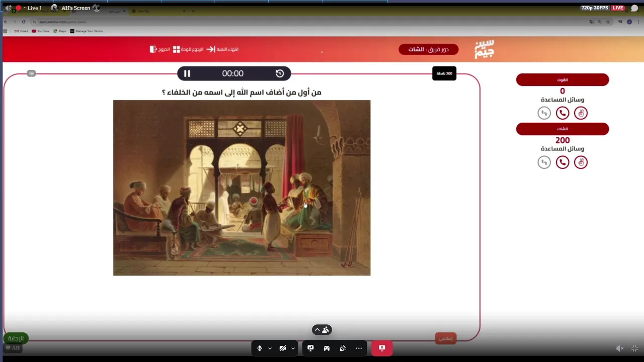
Task: Click the Arabic question text about caliphs
Action: pos(242,92)
